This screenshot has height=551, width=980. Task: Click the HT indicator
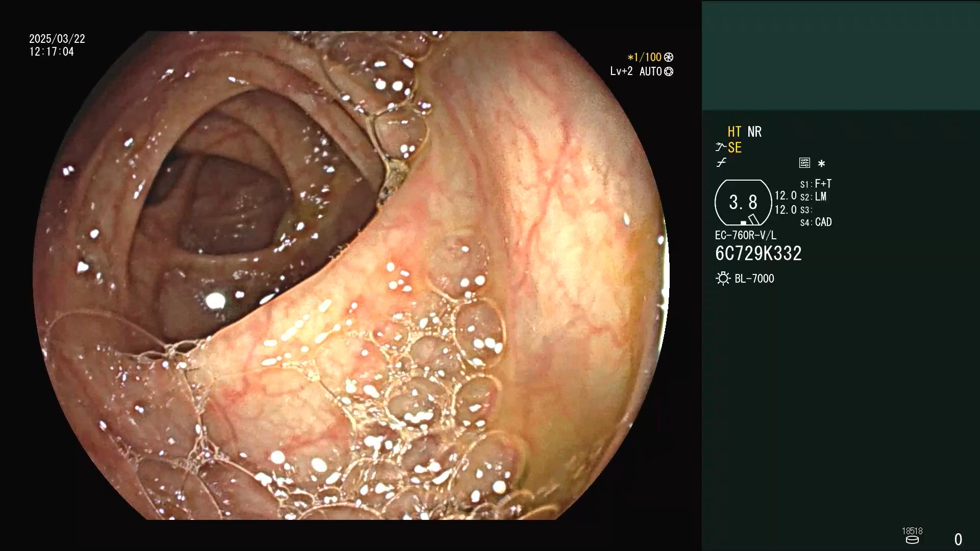(x=734, y=132)
